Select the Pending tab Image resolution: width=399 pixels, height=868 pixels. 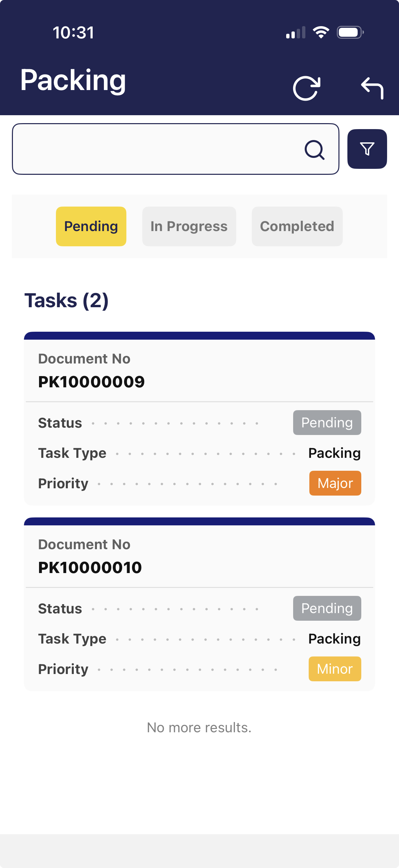pyautogui.click(x=91, y=226)
